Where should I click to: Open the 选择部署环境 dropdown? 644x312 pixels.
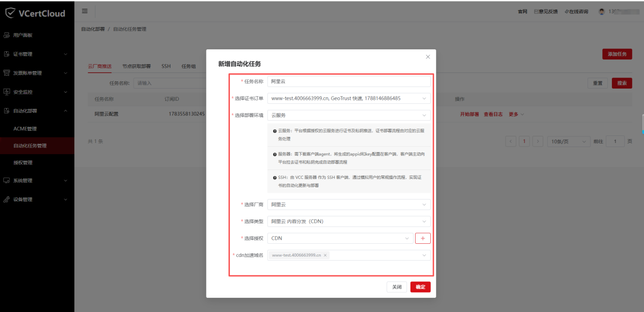pyautogui.click(x=349, y=115)
